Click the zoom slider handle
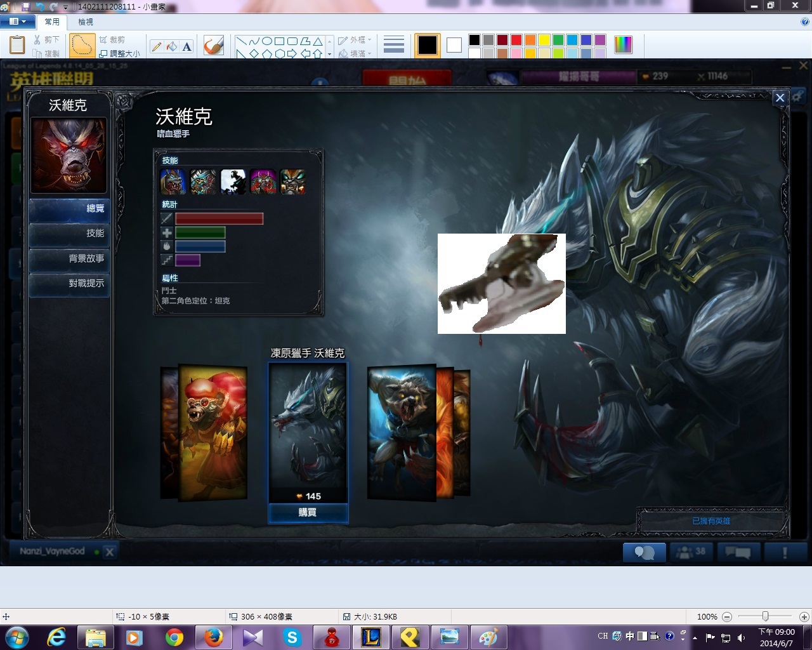 click(x=766, y=616)
